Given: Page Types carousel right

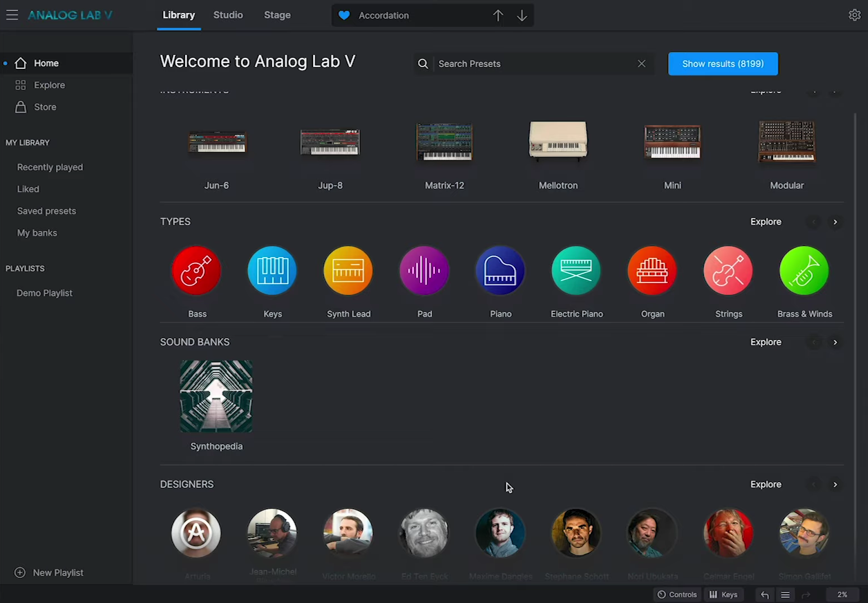Looking at the screenshot, I should (835, 222).
